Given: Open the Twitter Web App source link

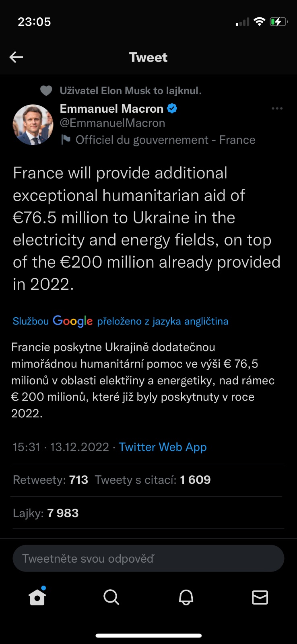Looking at the screenshot, I should [163, 447].
